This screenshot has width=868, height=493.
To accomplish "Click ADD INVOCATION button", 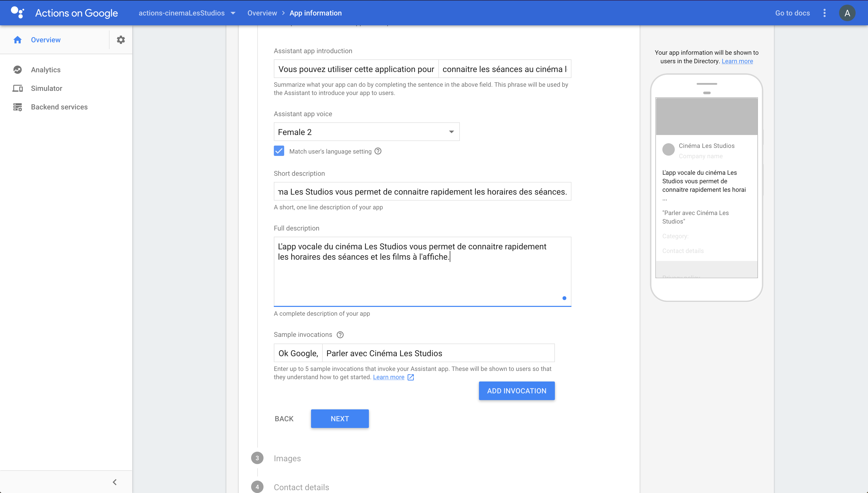I will [517, 391].
